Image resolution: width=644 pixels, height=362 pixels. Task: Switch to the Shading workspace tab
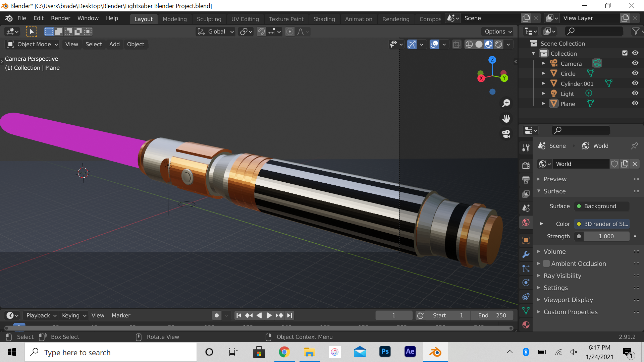(x=324, y=19)
